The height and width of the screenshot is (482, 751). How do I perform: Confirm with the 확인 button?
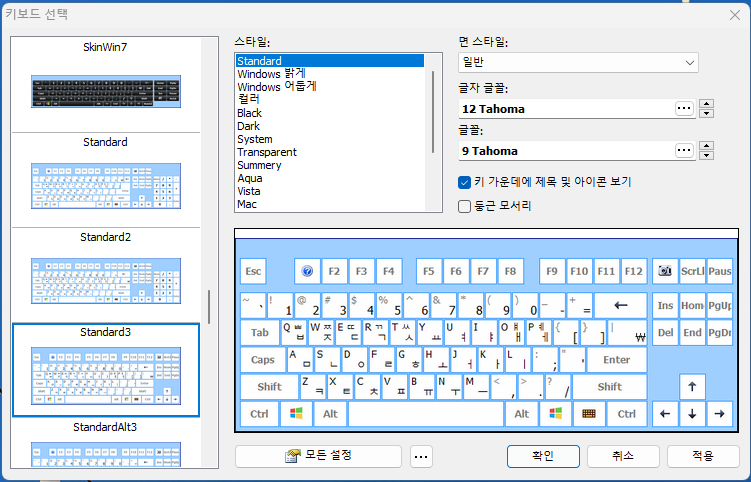pos(543,456)
